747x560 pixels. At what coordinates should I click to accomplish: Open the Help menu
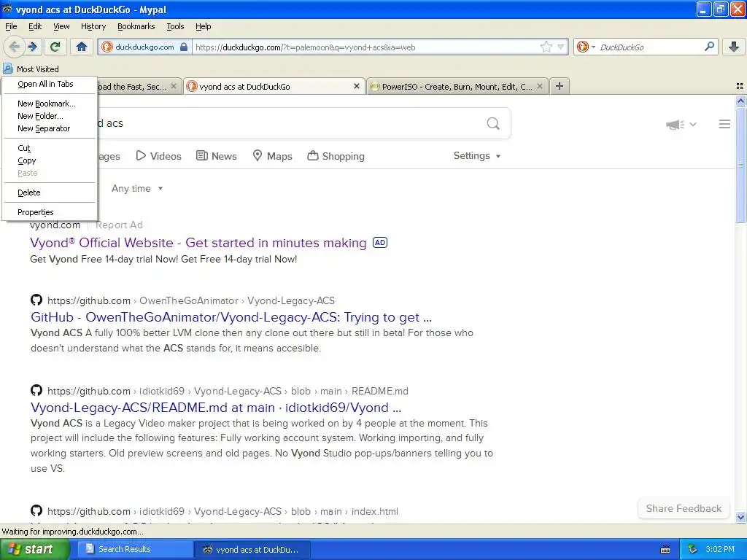tap(203, 26)
